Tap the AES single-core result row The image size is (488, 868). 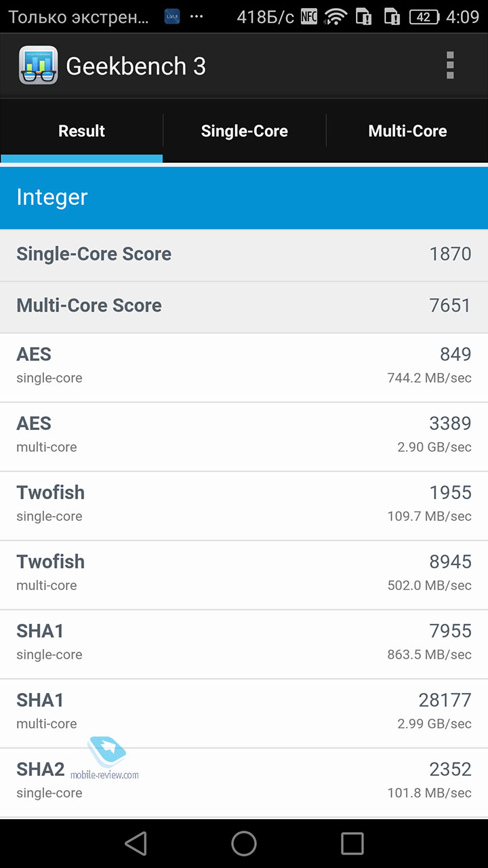click(x=244, y=368)
